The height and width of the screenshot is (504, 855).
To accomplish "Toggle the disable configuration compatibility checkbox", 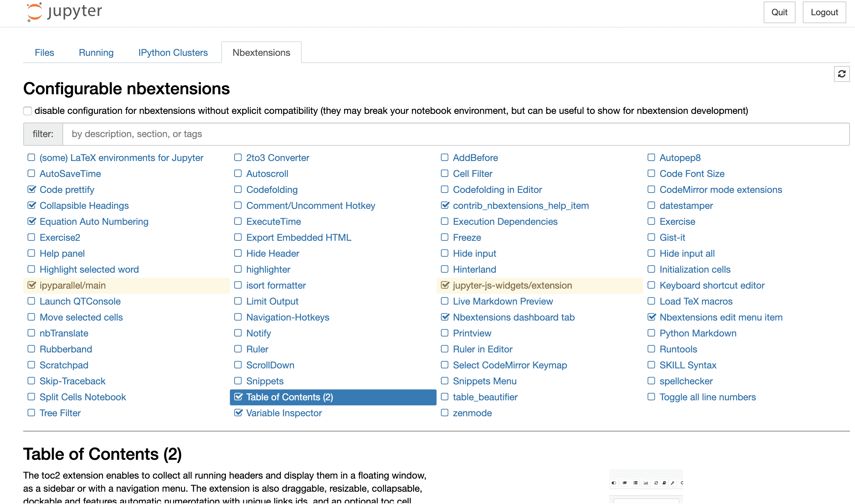I will coord(28,111).
